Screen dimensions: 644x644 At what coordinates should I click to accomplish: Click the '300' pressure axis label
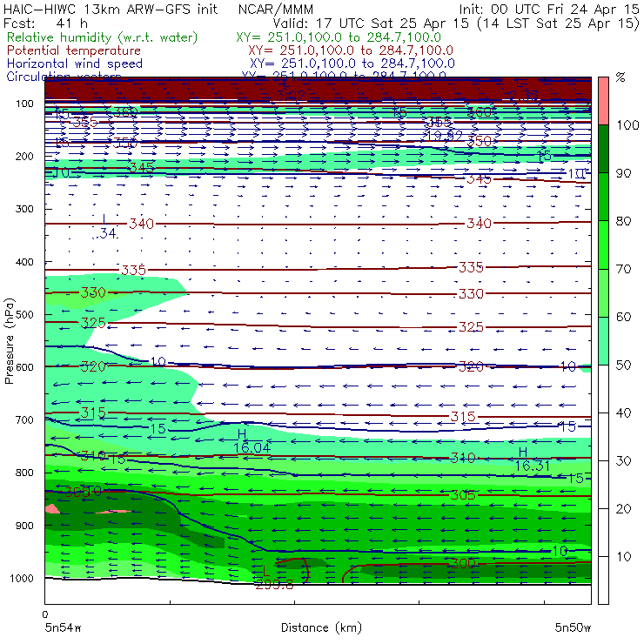coord(24,209)
